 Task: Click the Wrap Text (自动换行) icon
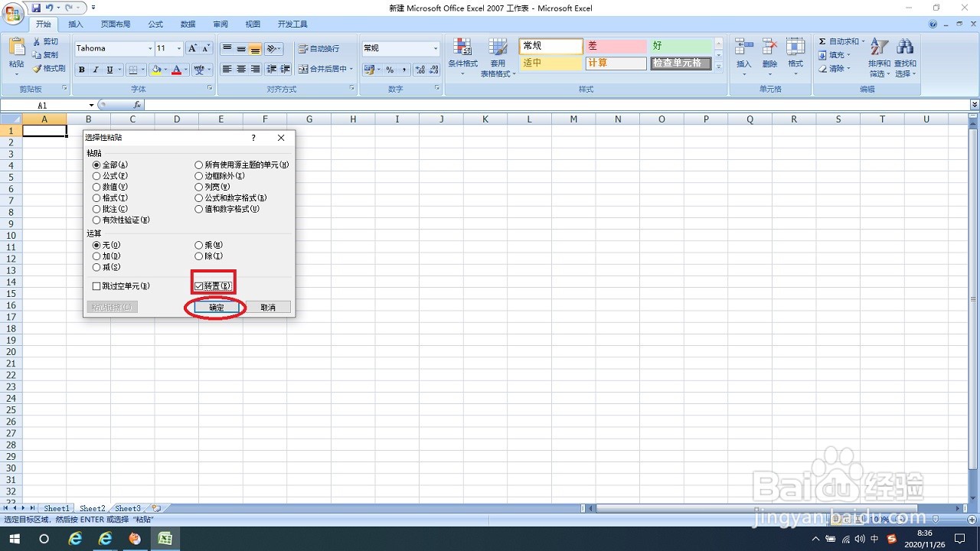[302, 48]
